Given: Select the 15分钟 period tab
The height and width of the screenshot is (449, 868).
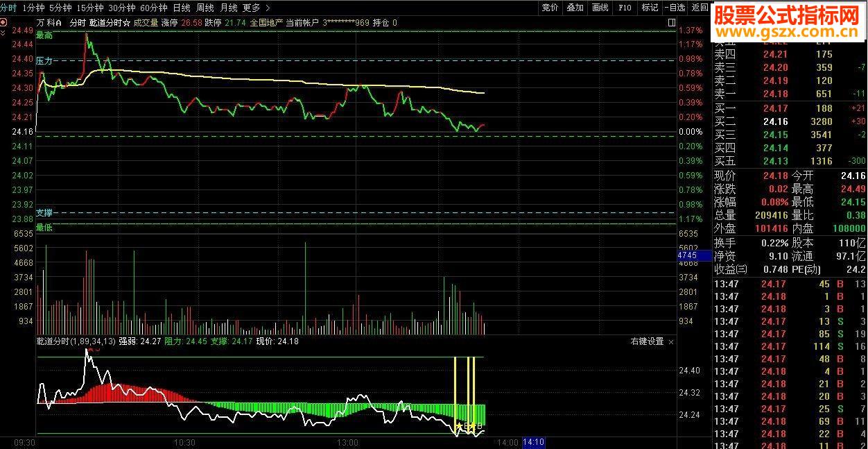Looking at the screenshot, I should point(91,8).
